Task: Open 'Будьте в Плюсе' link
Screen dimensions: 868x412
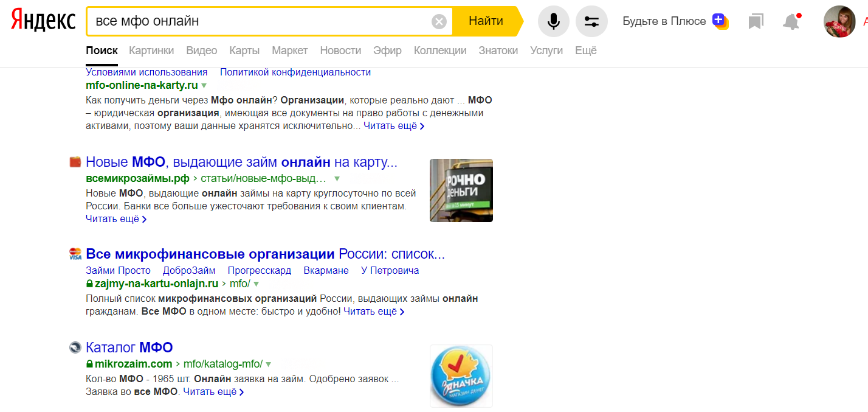Action: [x=664, y=21]
